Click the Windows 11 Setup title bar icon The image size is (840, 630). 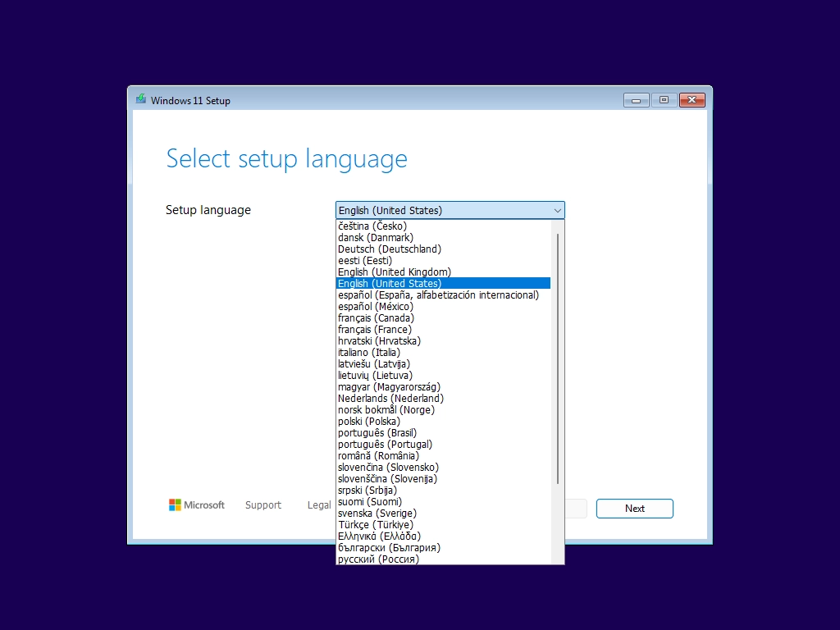(x=141, y=99)
